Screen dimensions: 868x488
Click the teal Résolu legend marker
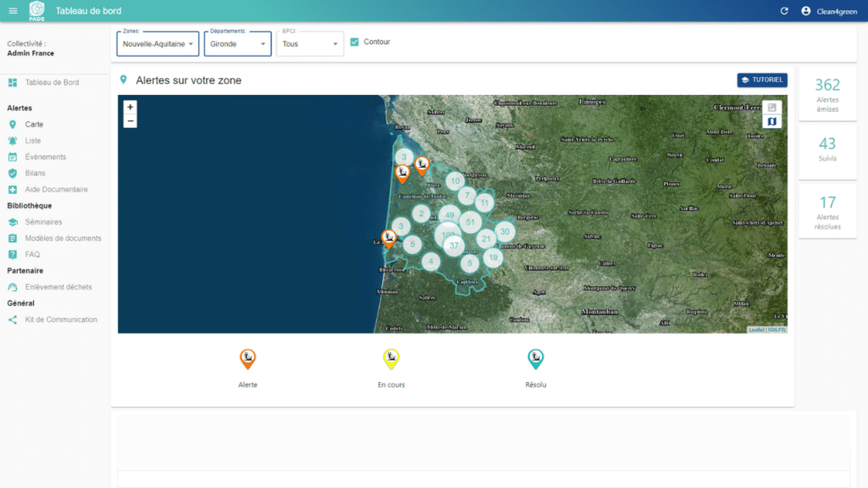coord(535,360)
